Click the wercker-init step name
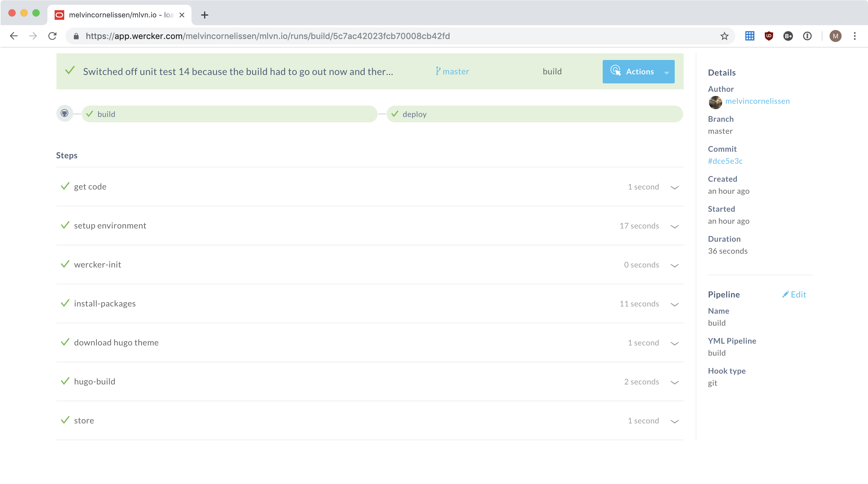This screenshot has height=484, width=868. pos(97,264)
